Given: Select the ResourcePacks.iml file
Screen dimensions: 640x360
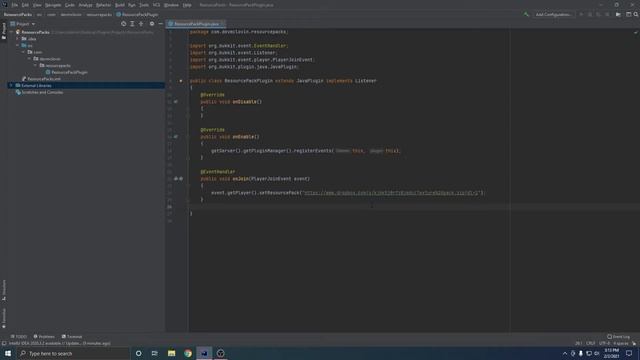Looking at the screenshot, I should (x=44, y=79).
